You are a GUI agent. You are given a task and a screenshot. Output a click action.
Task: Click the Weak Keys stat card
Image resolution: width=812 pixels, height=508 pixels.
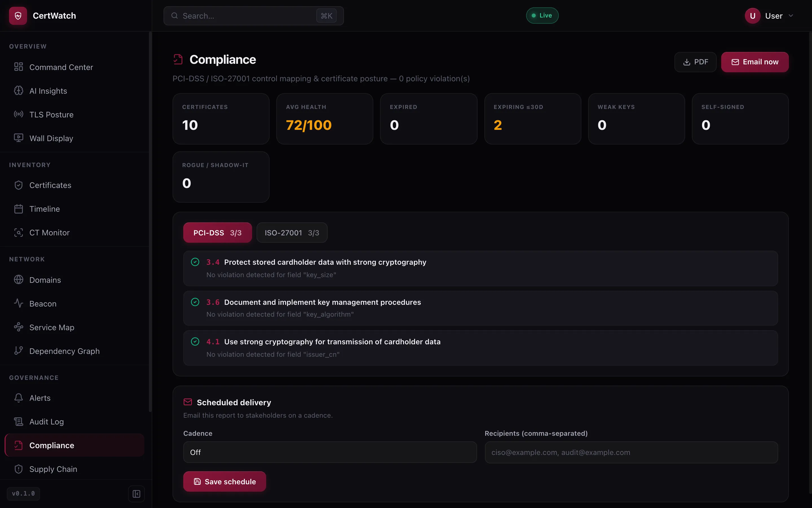pos(636,119)
